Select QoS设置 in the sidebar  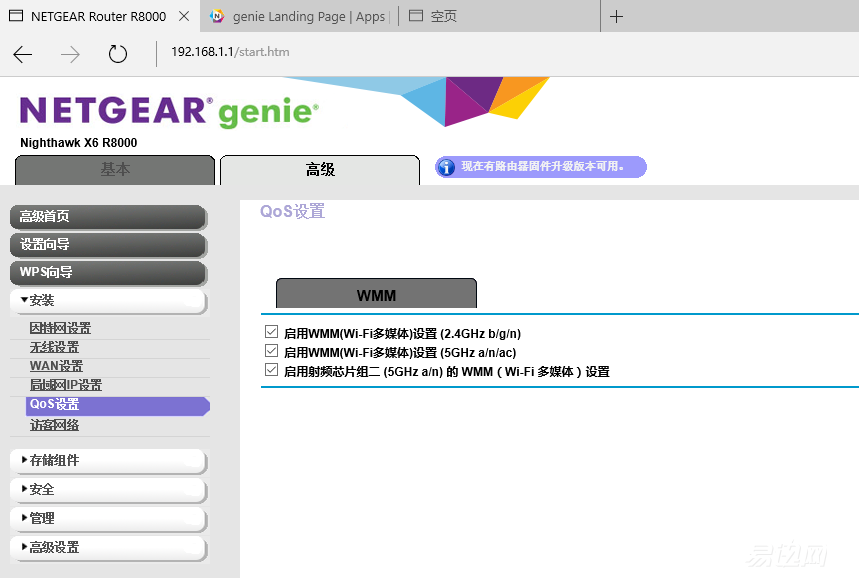click(x=117, y=405)
